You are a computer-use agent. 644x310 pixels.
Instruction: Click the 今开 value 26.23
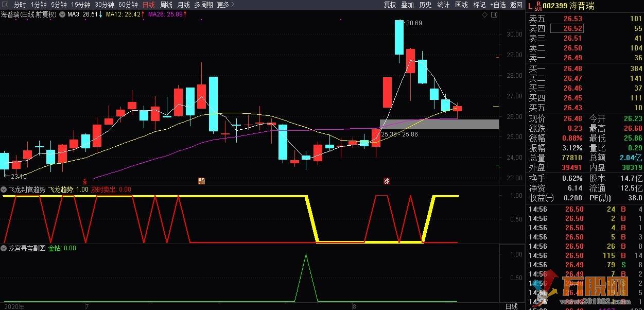pyautogui.click(x=633, y=118)
